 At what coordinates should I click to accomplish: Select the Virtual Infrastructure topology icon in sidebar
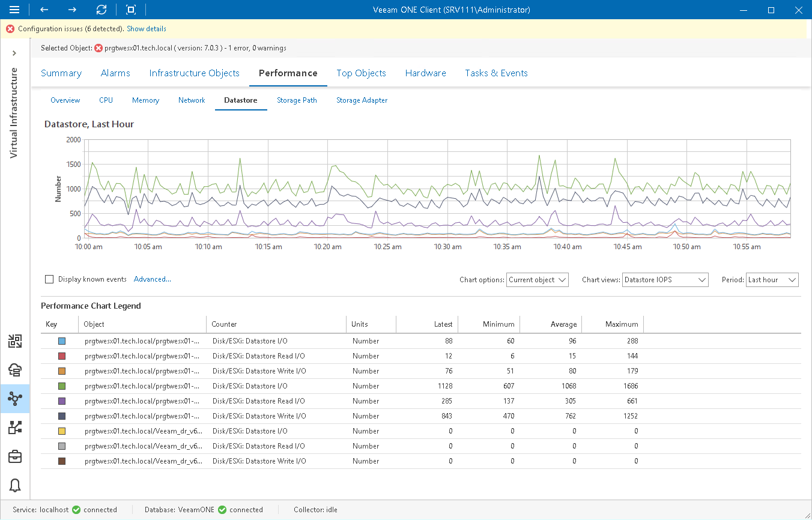tap(14, 399)
